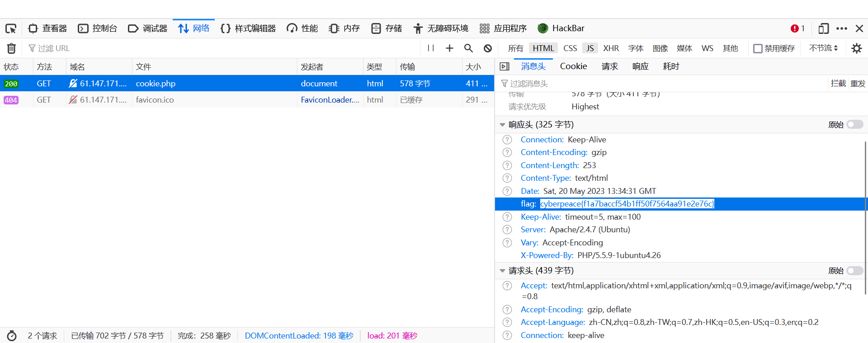Toggle responsive design mode icon
868x343 pixels.
(823, 28)
